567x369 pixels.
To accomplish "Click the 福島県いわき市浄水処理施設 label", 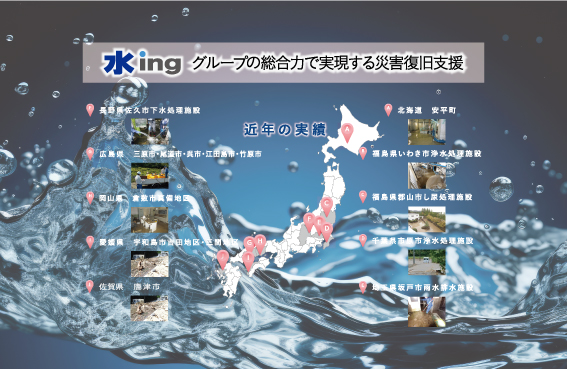I will click(427, 154).
